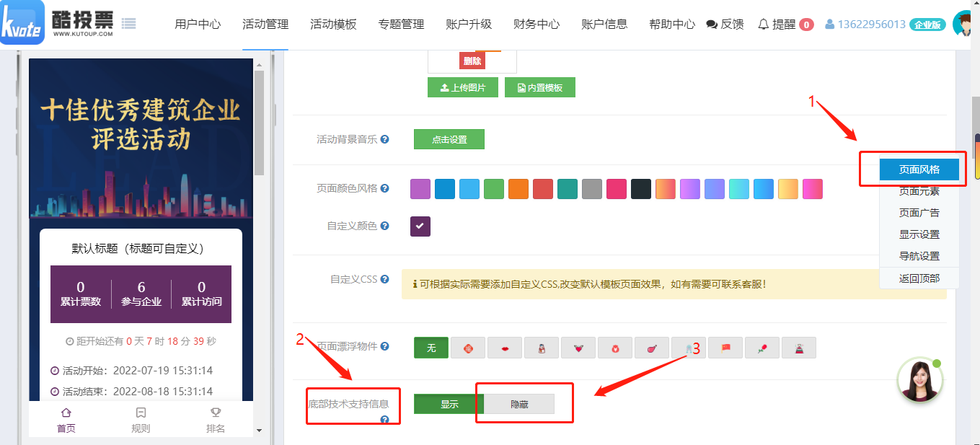Viewport: 980px width, 445px height.
Task: Help icon next to 活动背景音乐
Action: point(385,140)
